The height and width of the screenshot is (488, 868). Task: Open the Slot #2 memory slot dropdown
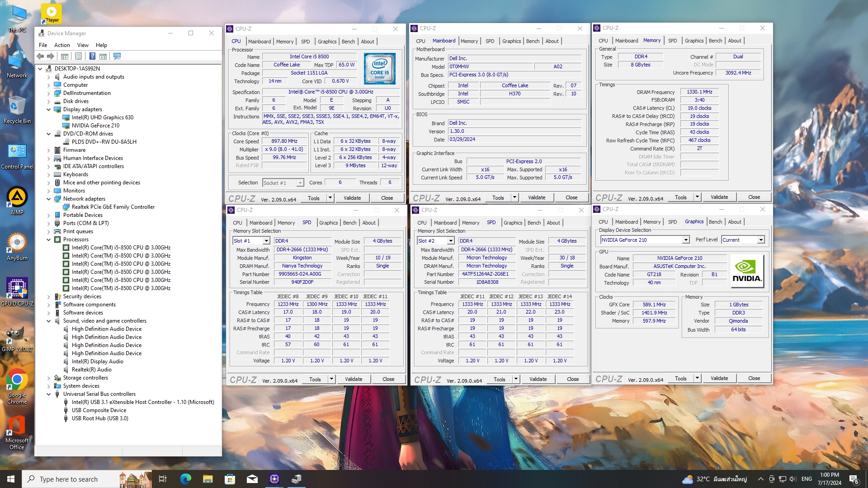point(436,241)
